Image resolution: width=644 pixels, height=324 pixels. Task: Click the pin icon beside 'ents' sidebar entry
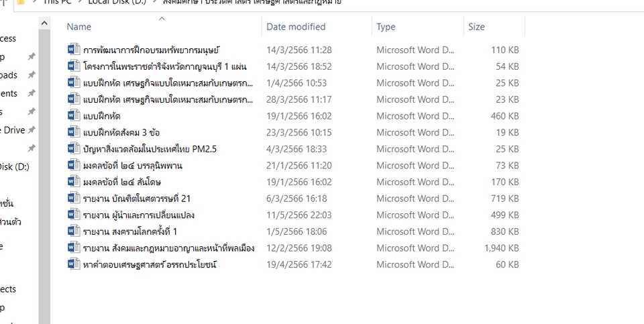pos(32,94)
